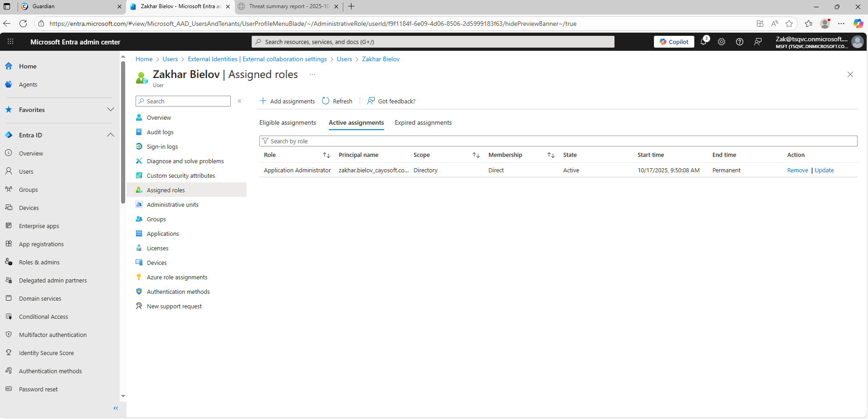Open portal settings gear icon
This screenshot has width=868, height=419.
click(x=722, y=42)
